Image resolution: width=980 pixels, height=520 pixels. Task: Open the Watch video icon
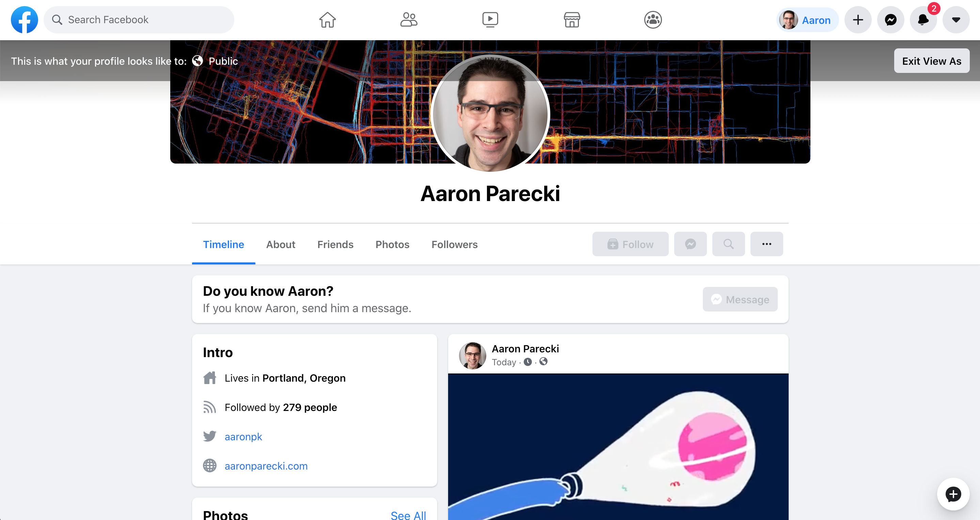click(490, 20)
